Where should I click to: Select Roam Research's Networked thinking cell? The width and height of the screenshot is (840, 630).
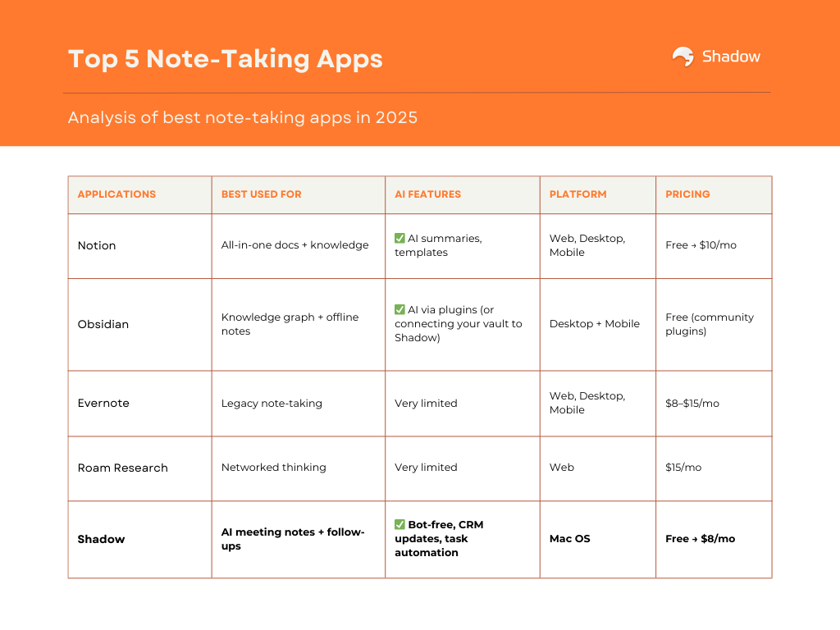[274, 468]
